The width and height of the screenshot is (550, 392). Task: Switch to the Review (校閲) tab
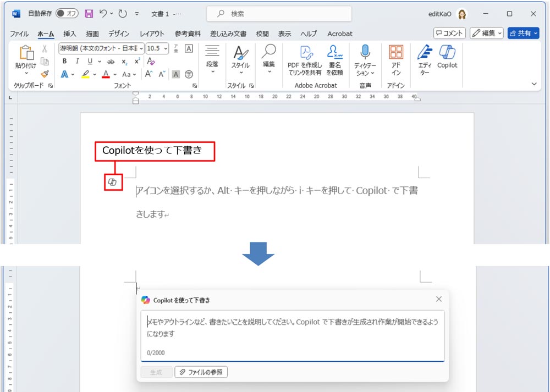262,34
